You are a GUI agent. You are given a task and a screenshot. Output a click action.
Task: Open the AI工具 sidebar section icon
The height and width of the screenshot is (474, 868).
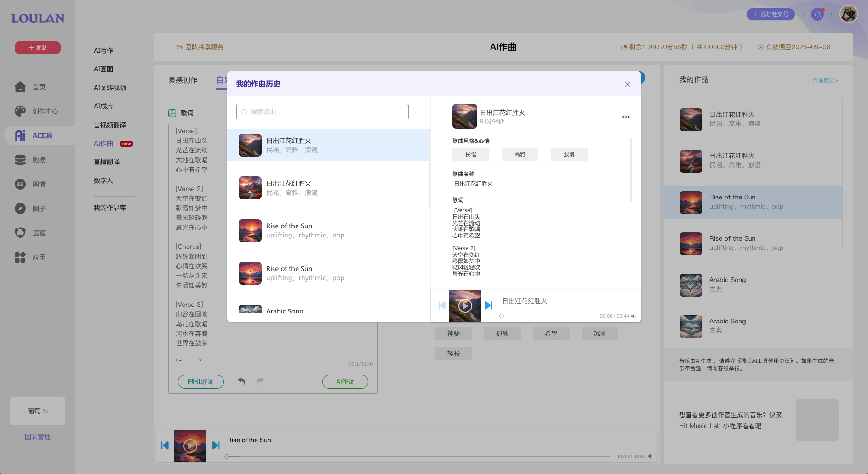(20, 135)
